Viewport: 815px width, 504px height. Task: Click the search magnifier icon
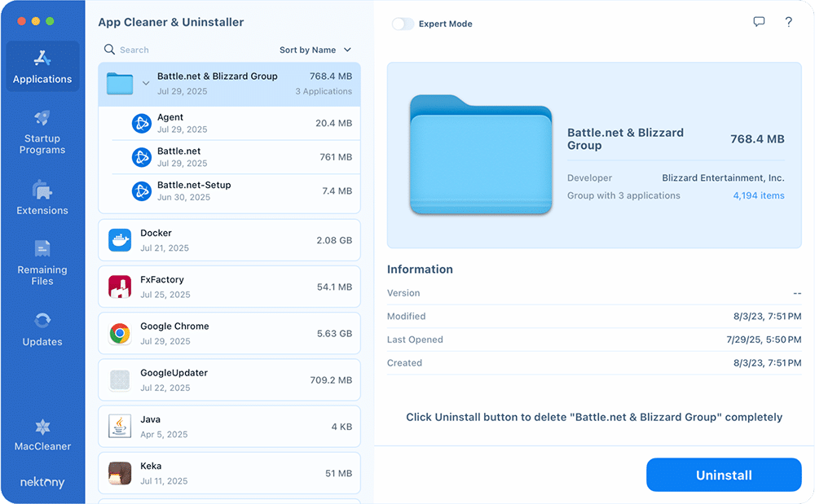(109, 50)
